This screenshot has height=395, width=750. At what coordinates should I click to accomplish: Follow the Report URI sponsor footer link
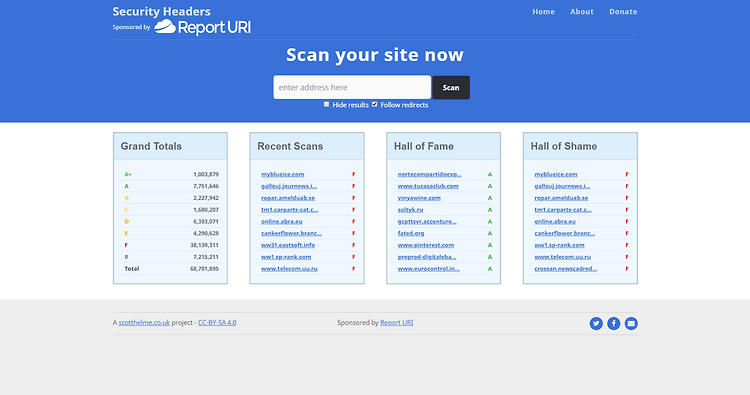click(x=397, y=323)
